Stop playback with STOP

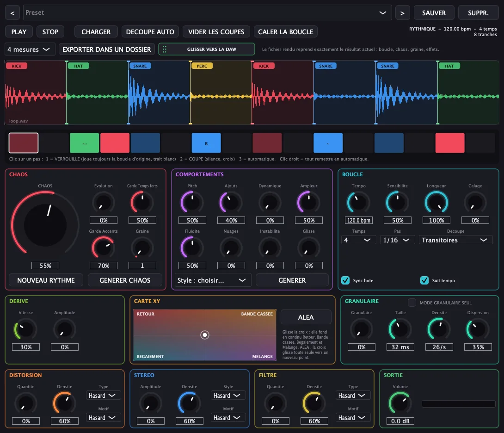click(50, 32)
